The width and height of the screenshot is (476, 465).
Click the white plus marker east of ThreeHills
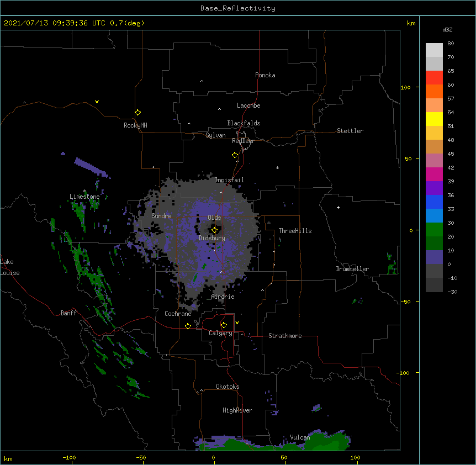click(x=338, y=207)
